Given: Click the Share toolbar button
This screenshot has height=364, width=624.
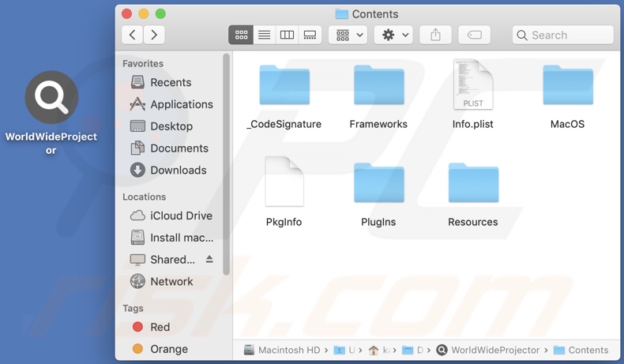Looking at the screenshot, I should click(436, 35).
